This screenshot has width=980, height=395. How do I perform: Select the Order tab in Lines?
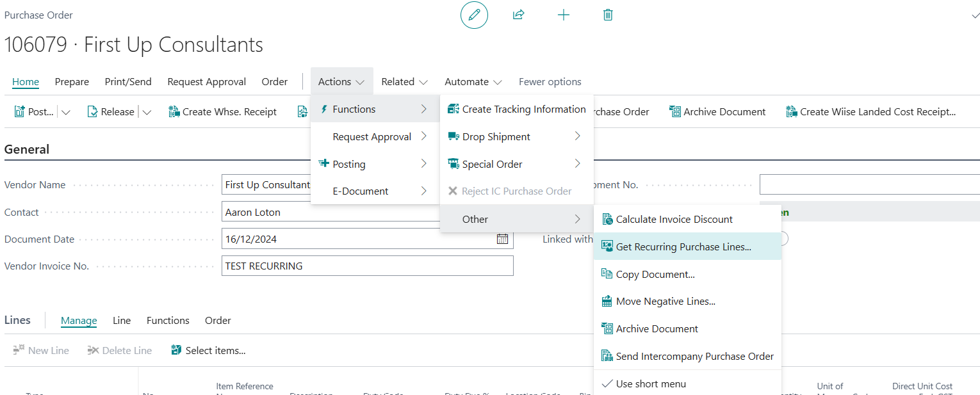pos(218,320)
